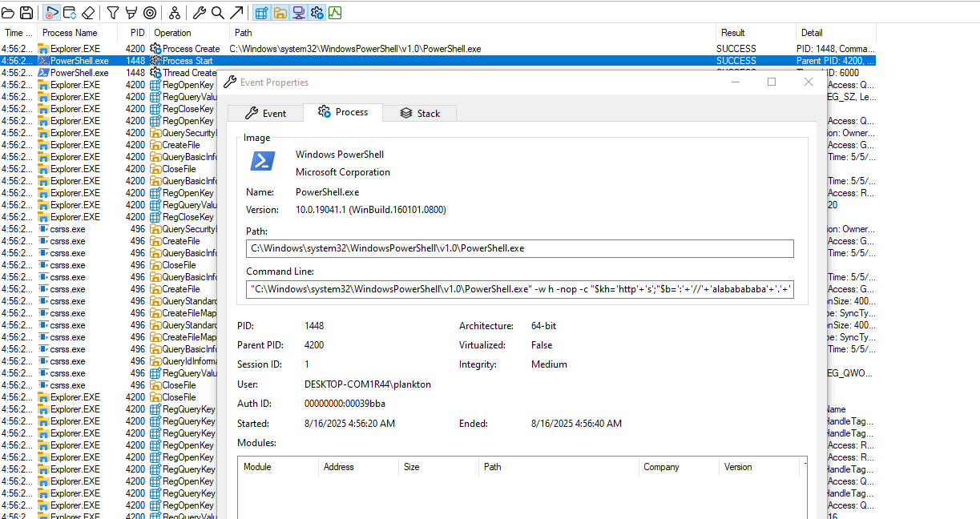980x519 pixels.
Task: Click the Module column header in Modules list
Action: click(278, 467)
